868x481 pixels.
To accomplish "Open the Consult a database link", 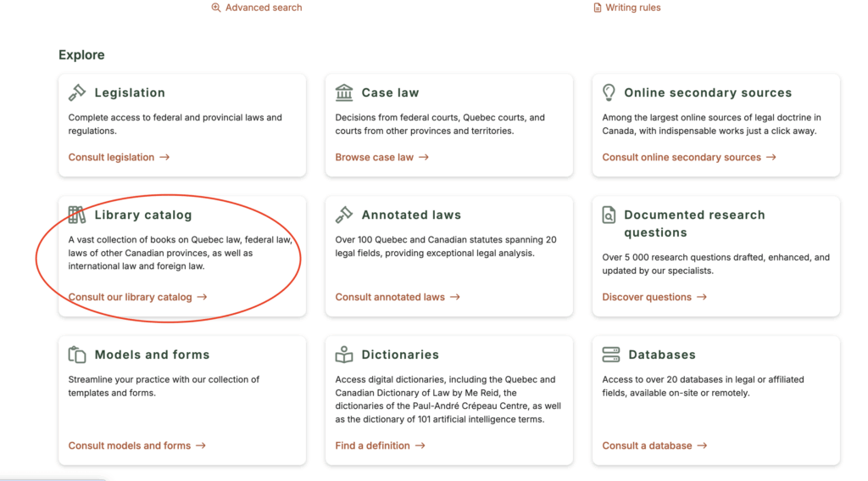I will tap(654, 445).
